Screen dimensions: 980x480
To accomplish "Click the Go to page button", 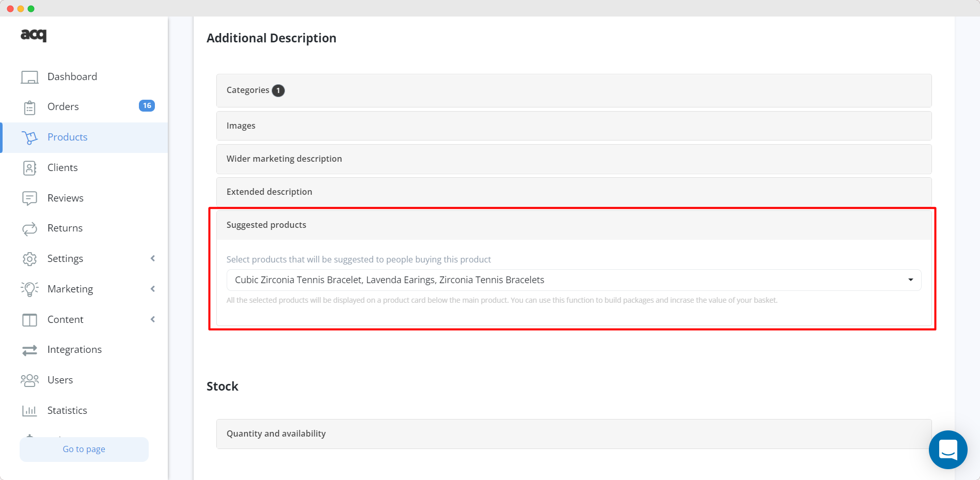I will 84,449.
